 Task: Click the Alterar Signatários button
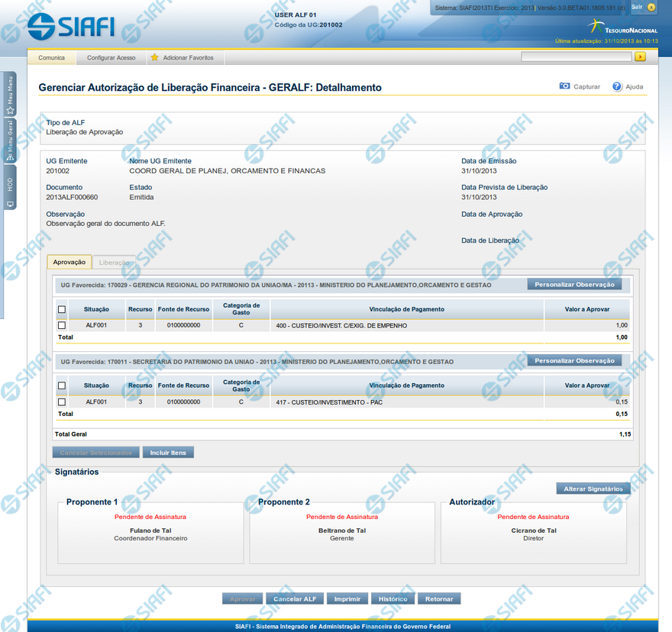point(593,489)
